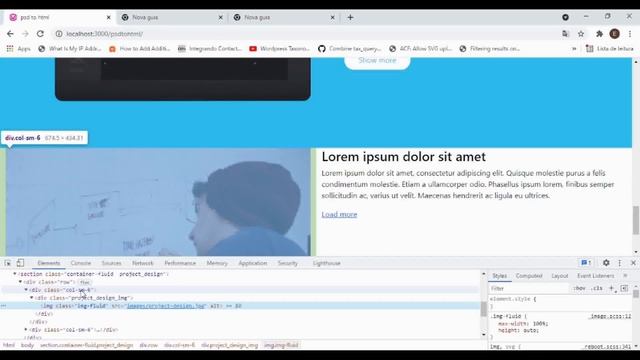640x360 pixels.
Task: Select div.row in the breadcrumb bar
Action: tap(149, 345)
